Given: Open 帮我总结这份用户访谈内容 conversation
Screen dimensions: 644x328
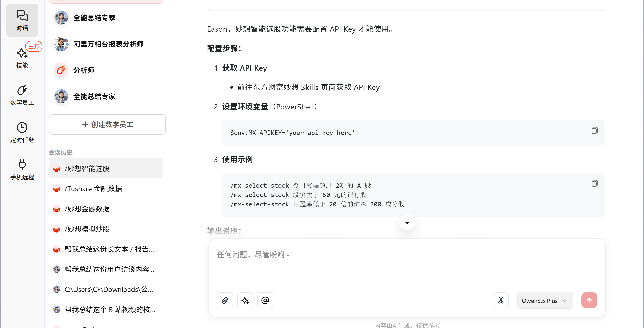Looking at the screenshot, I should coord(106,269).
